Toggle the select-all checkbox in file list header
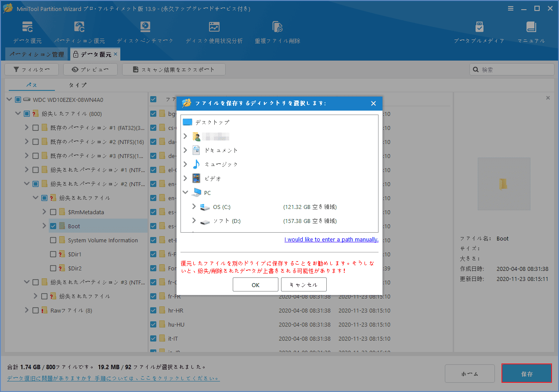The width and height of the screenshot is (559, 392). 153,99
